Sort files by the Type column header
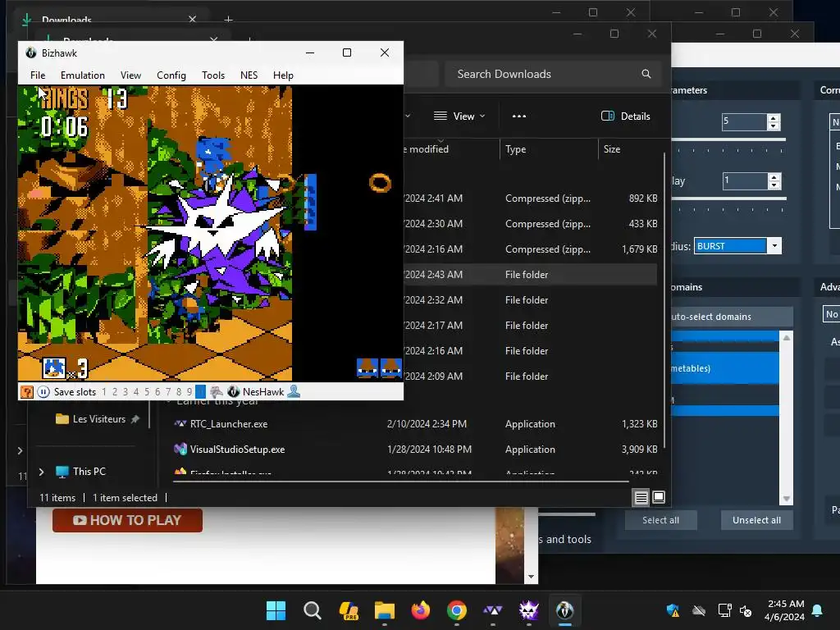 [x=549, y=149]
